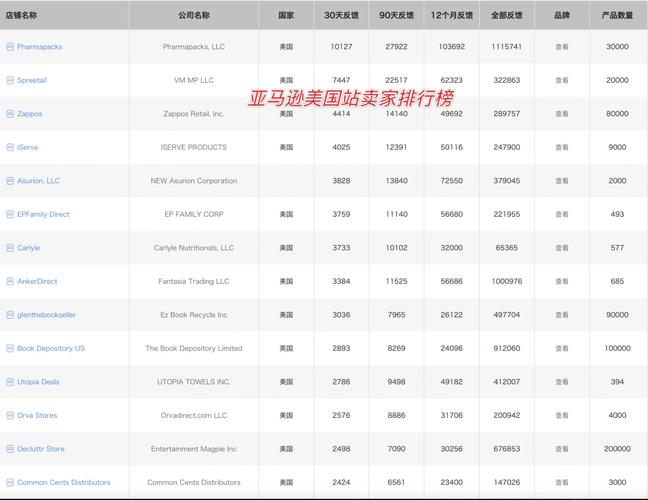
Task: Click the store icon beside Zappos
Action: coord(10,114)
